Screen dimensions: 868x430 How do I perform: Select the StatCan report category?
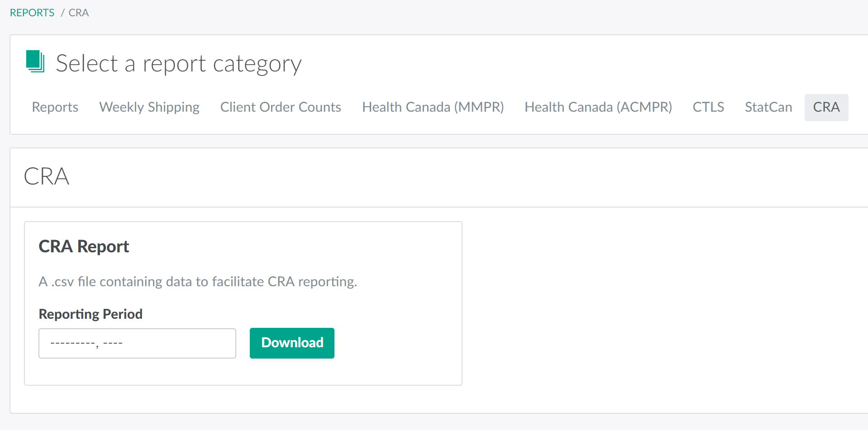(768, 107)
